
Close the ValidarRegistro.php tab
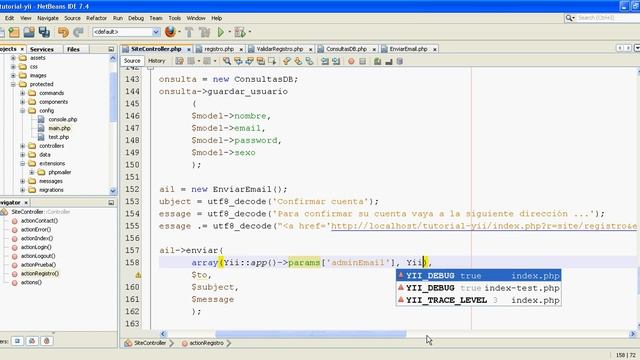[x=310, y=49]
